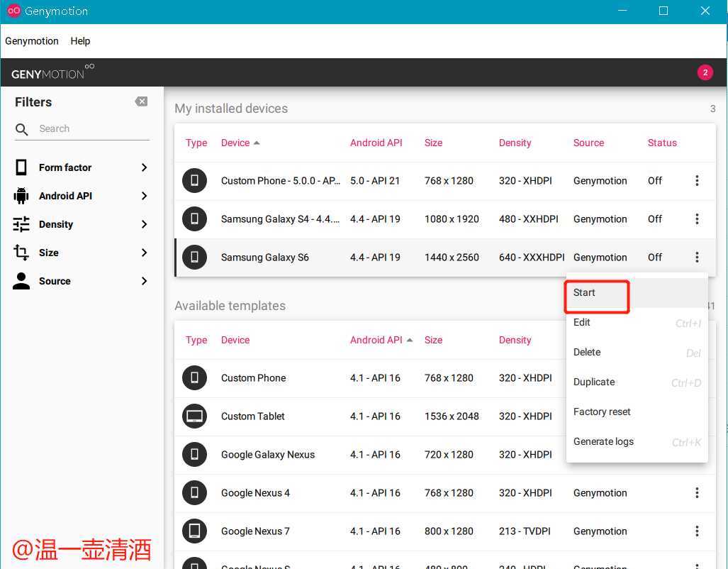Open the more menu for Samsung Galaxy S6
This screenshot has width=728, height=569.
(x=697, y=257)
